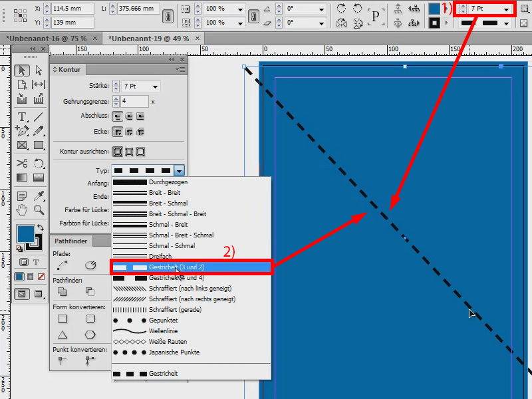Open stroke weight 7 Pt dropdown in control bar
This screenshot has height=399, width=532.
coord(506,9)
